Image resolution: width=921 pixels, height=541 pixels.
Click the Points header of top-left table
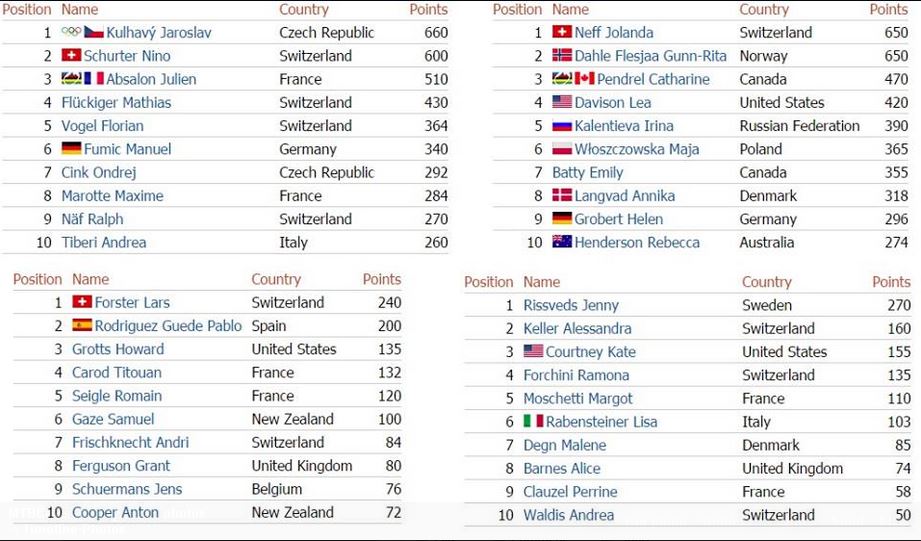point(428,9)
